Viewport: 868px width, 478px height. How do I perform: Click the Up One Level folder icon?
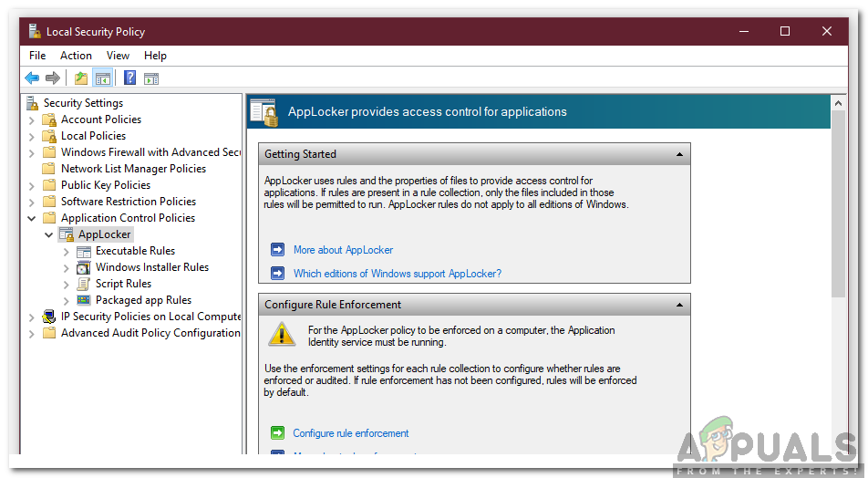81,78
